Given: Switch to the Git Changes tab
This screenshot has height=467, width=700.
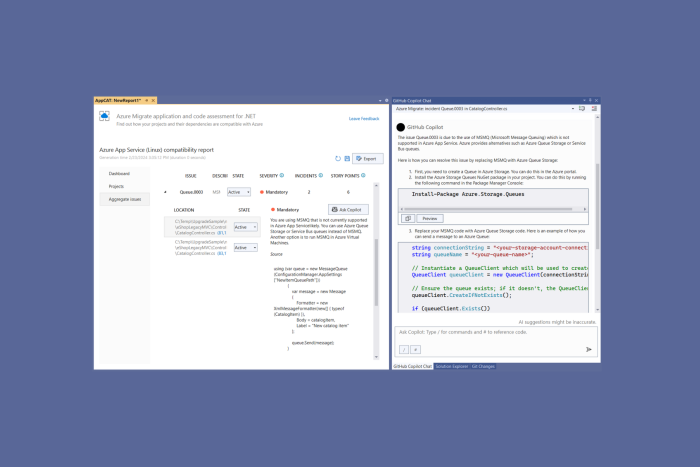Looking at the screenshot, I should pos(483,366).
